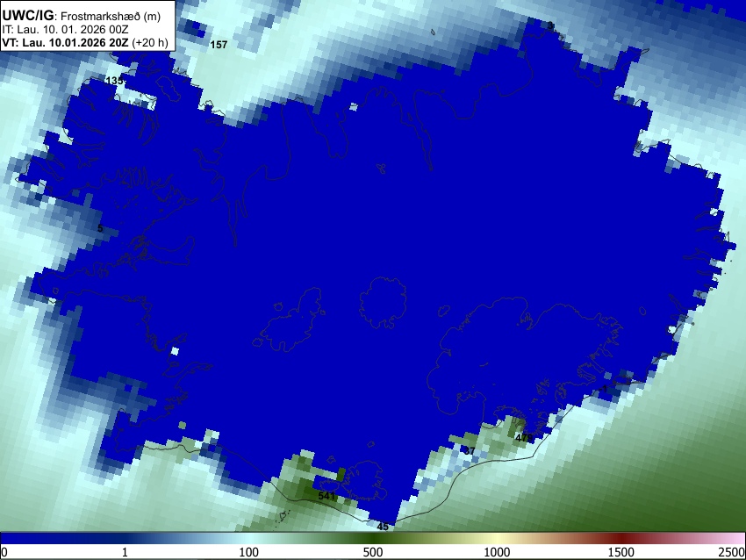
Task: Click the map value label 5
Action: pyautogui.click(x=100, y=228)
